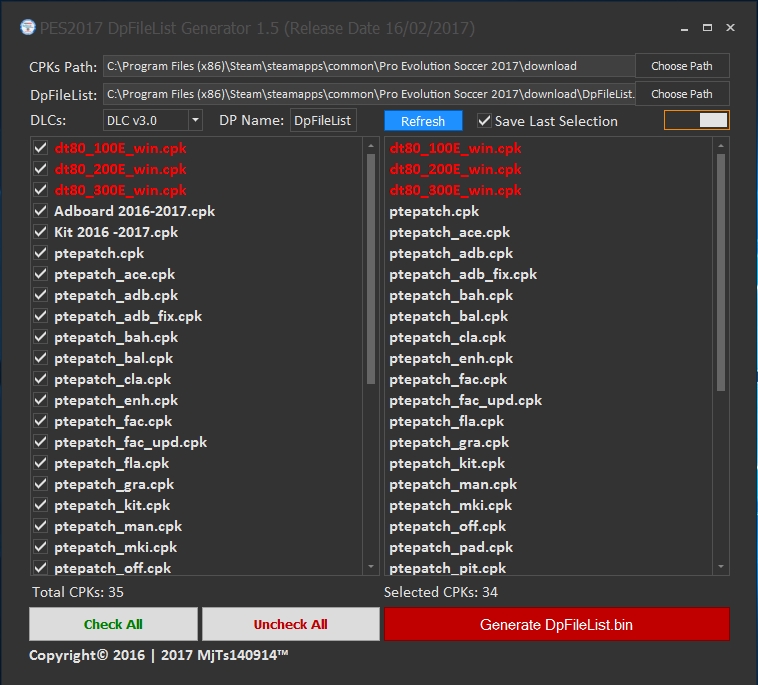Flip the orange-bordered toggle switch
The width and height of the screenshot is (758, 685).
pos(697,120)
